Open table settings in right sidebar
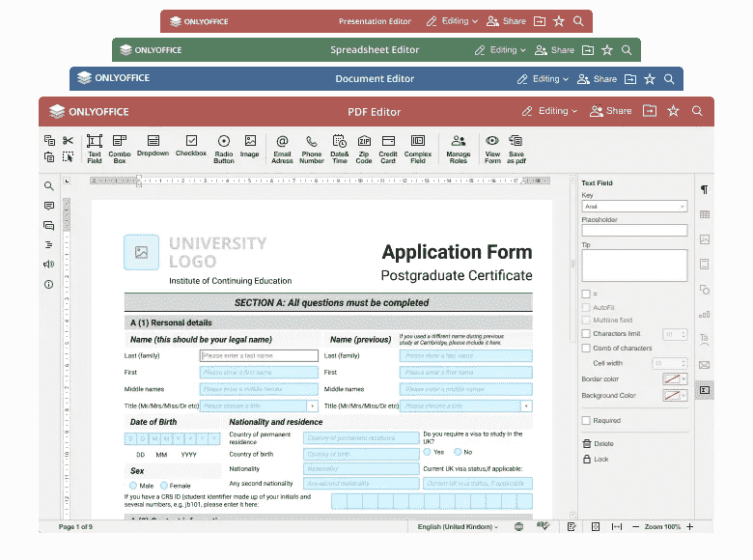 [705, 214]
